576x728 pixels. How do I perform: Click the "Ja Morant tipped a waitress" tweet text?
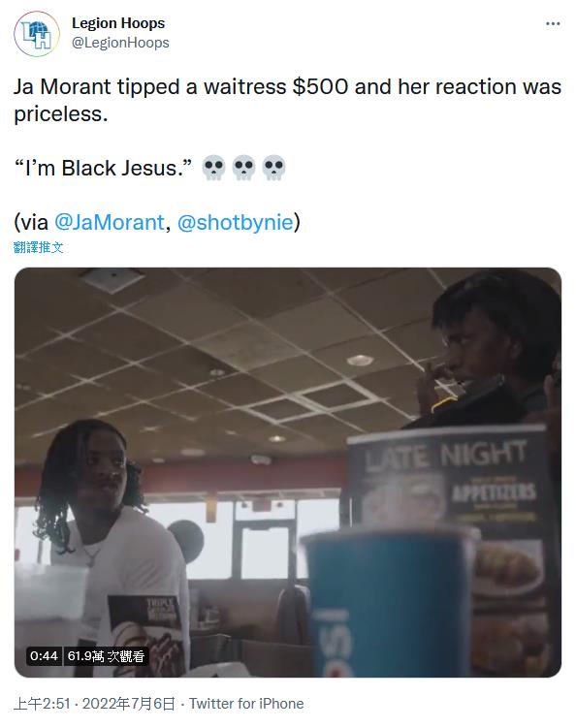point(288,100)
